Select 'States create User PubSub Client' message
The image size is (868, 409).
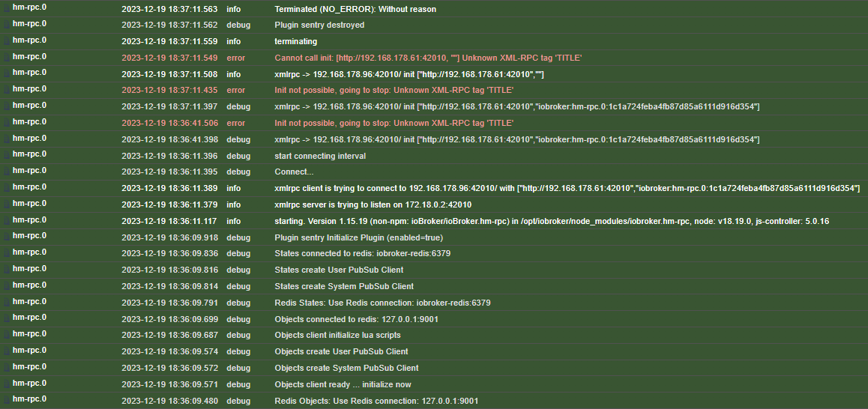pos(339,270)
